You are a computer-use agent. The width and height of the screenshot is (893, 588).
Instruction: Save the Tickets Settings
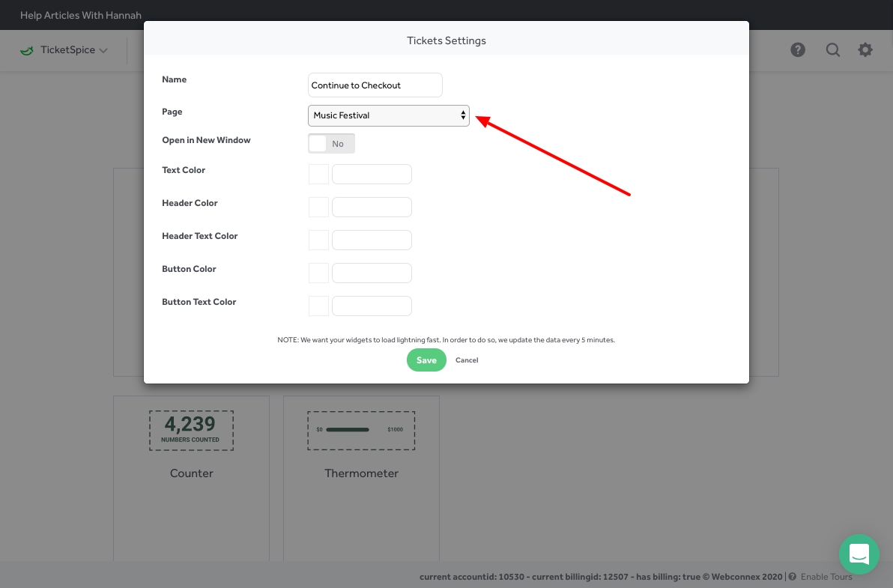[426, 360]
